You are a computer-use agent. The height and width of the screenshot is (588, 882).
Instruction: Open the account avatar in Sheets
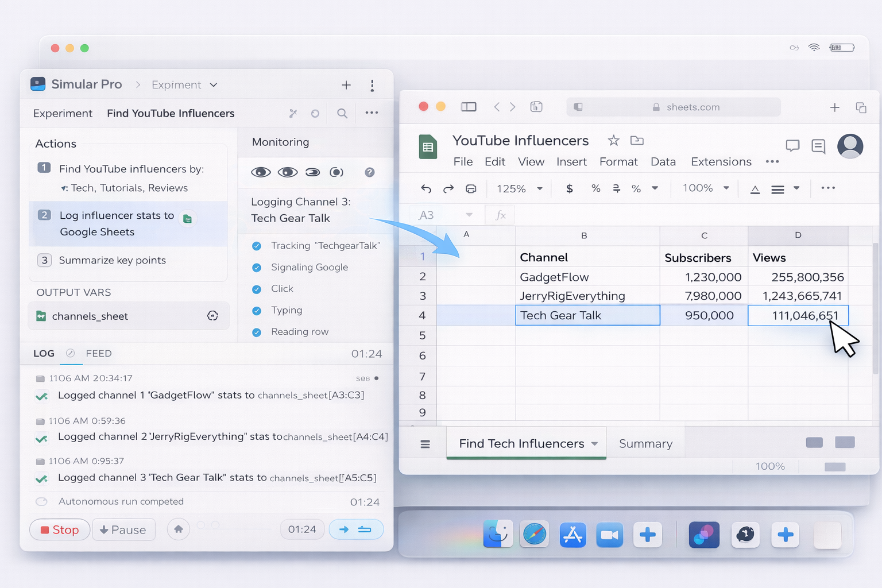point(850,146)
